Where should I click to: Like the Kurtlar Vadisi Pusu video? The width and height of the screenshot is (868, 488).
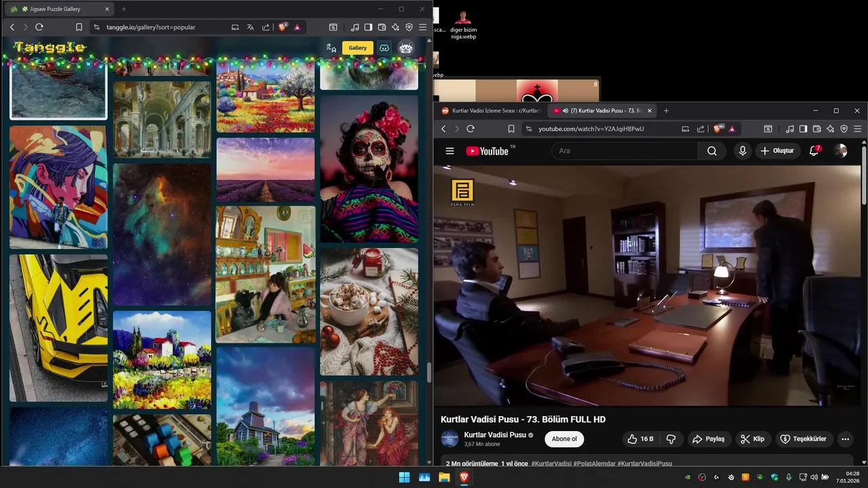[x=640, y=439]
